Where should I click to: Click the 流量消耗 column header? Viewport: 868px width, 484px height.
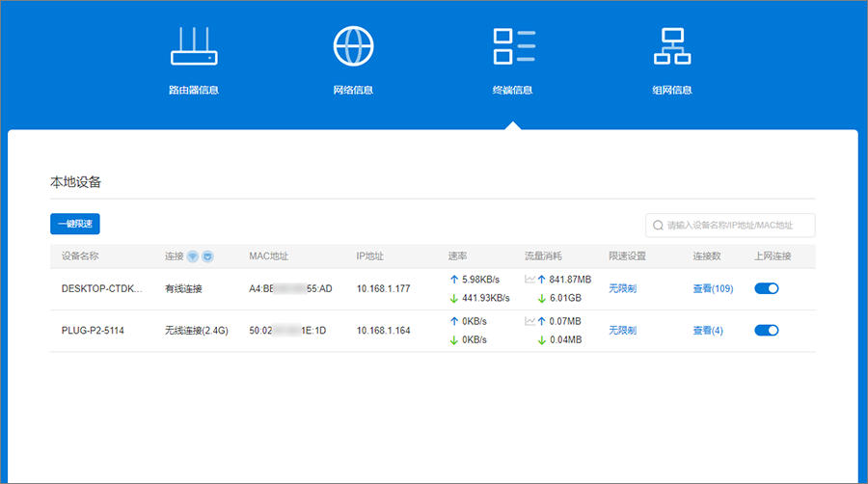543,255
